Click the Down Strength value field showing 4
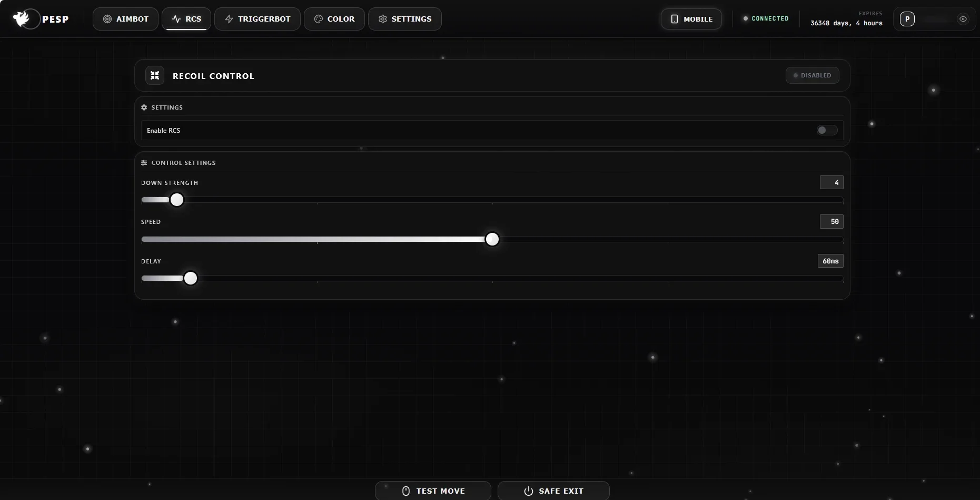This screenshot has height=500, width=980. click(831, 182)
